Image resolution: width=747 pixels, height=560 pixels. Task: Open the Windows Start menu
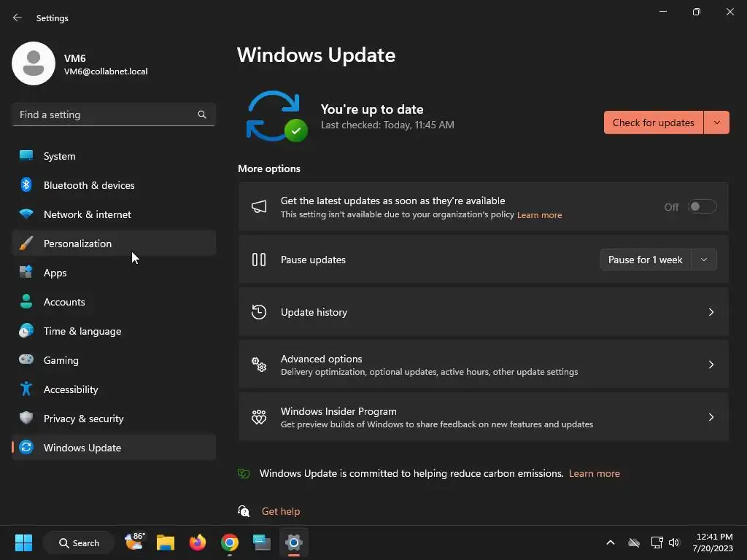(x=23, y=542)
